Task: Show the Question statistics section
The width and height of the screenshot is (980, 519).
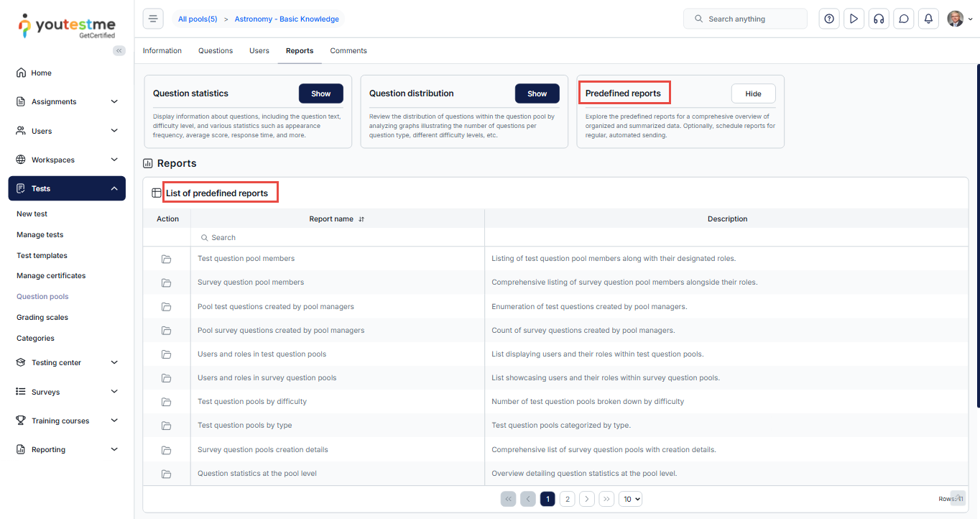Action: [x=320, y=93]
